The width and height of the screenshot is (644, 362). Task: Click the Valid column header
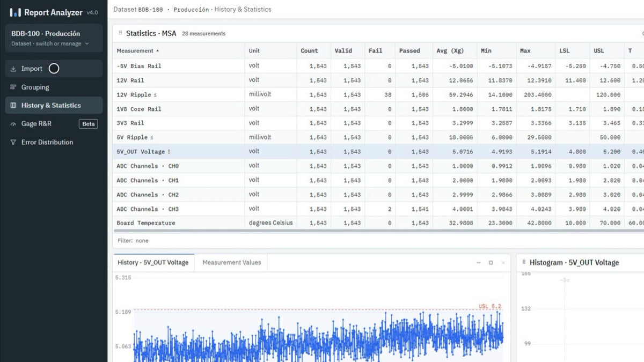pyautogui.click(x=348, y=51)
